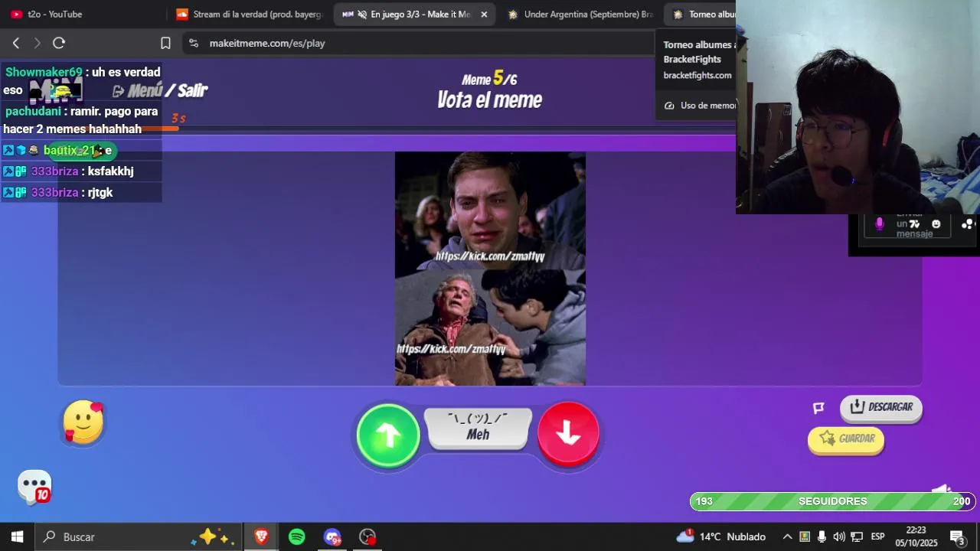Reload the page
The width and height of the screenshot is (980, 551).
(x=59, y=43)
